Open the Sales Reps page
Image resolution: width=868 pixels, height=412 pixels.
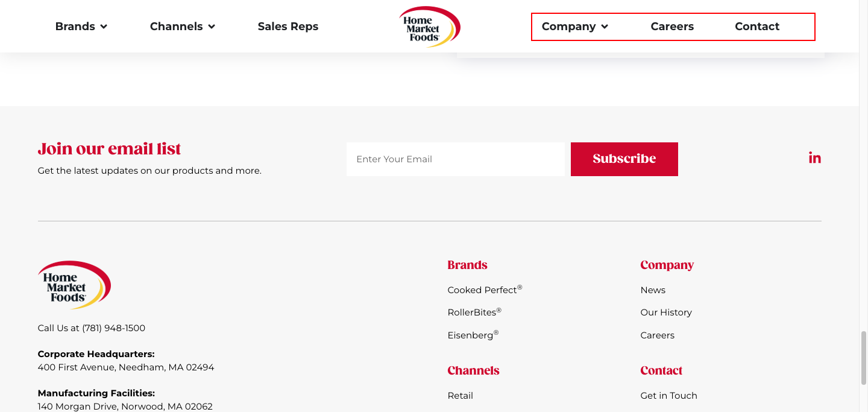click(x=288, y=27)
